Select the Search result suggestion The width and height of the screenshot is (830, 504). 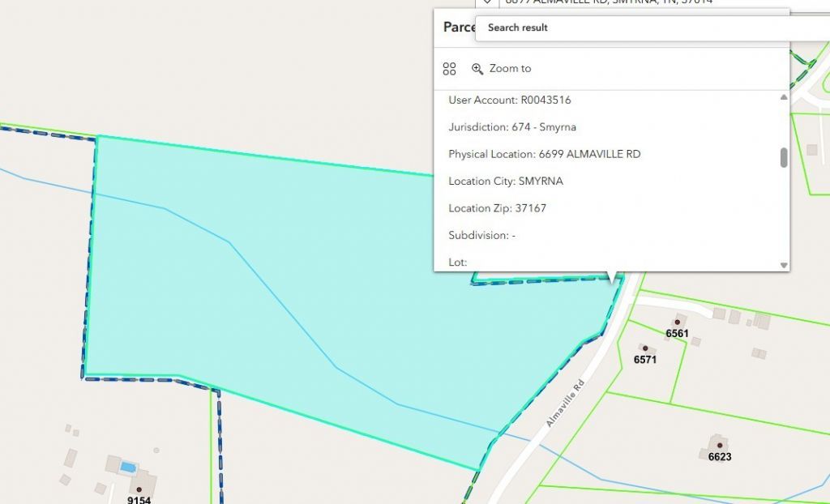518,28
